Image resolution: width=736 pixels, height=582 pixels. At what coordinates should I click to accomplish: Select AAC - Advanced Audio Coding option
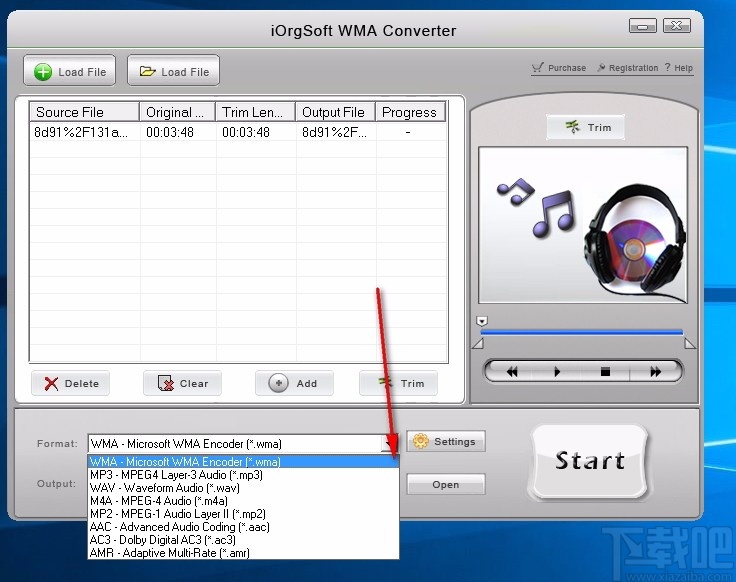pos(243,527)
